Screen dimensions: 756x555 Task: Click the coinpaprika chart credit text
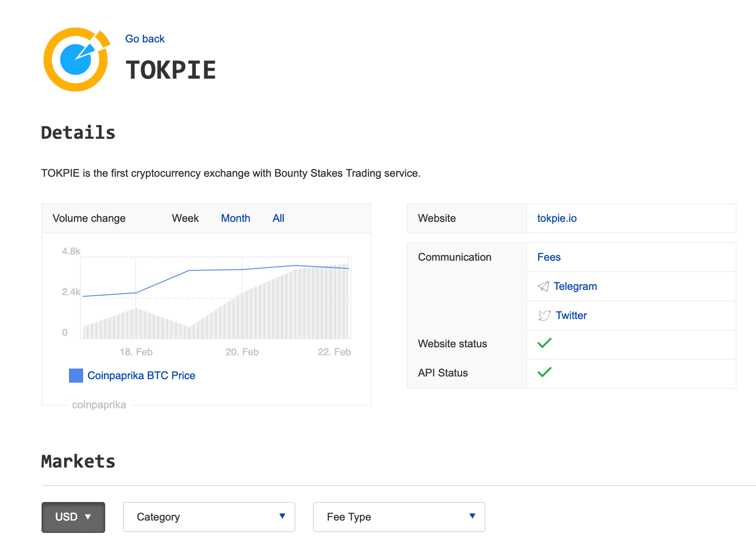click(99, 405)
